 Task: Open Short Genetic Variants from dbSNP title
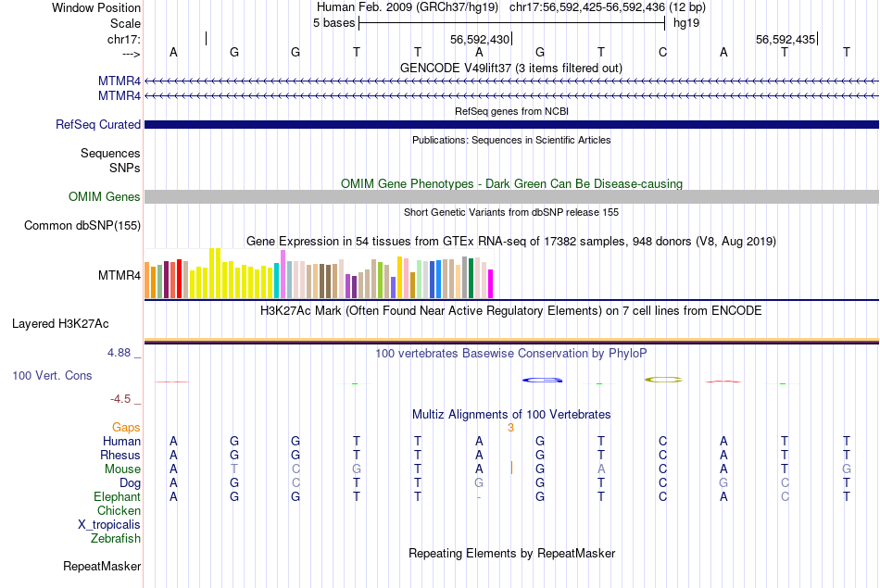[511, 212]
